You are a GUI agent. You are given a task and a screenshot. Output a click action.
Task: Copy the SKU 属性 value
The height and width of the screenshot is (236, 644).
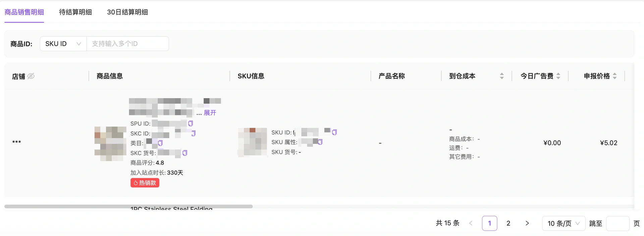pos(320,142)
